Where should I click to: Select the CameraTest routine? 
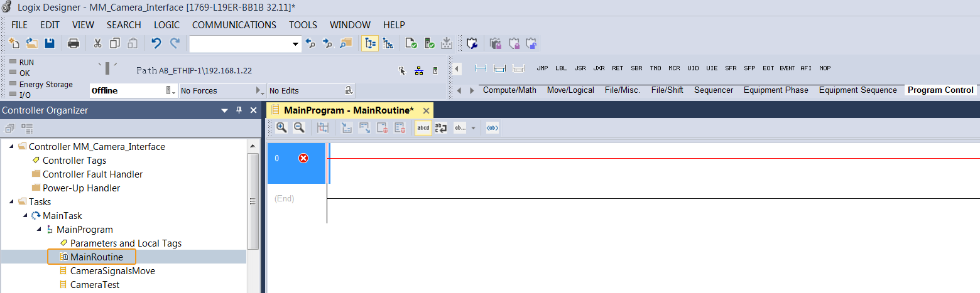95,285
